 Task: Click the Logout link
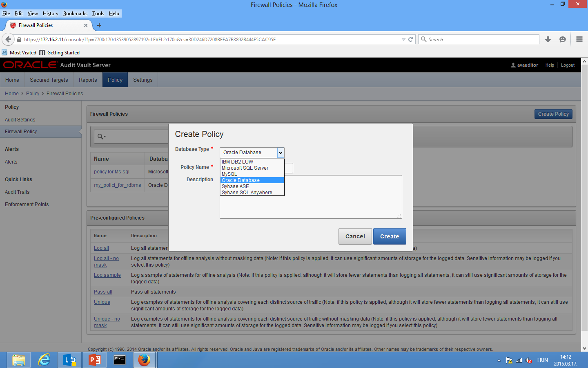click(x=568, y=65)
